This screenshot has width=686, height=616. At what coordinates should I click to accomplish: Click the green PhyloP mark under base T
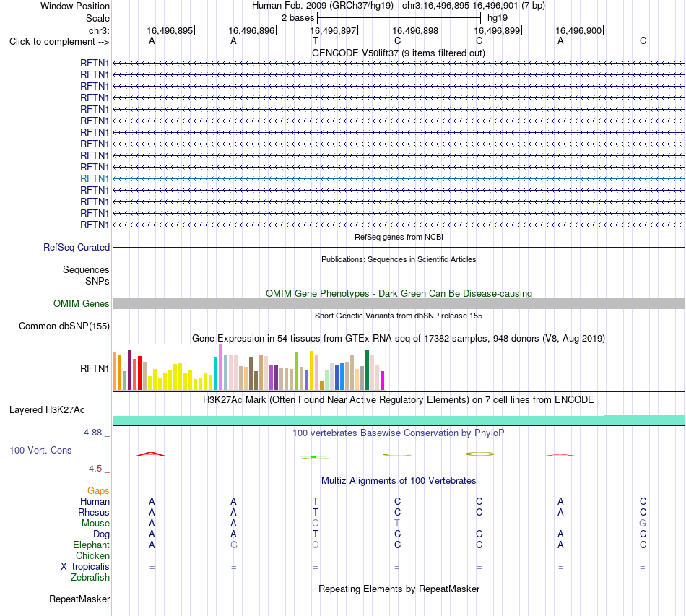pos(315,457)
